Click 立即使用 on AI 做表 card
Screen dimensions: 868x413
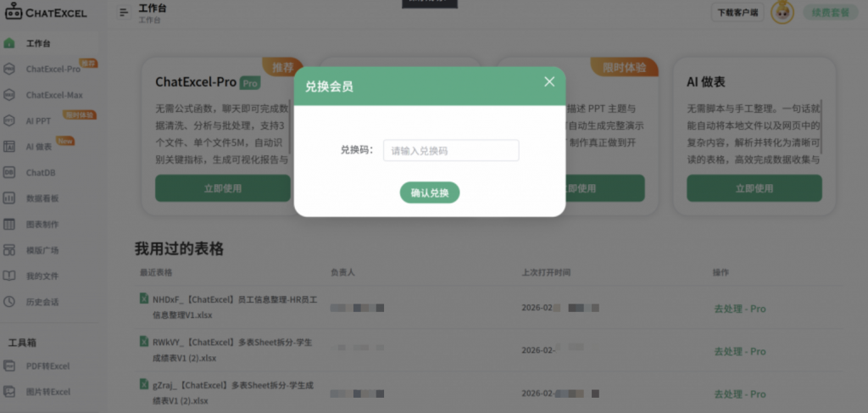[754, 188]
